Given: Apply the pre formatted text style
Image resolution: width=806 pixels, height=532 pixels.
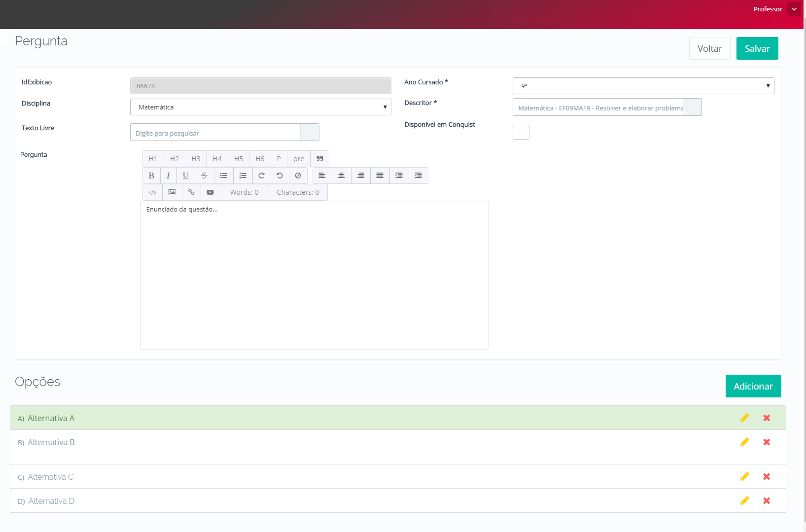Looking at the screenshot, I should (x=299, y=159).
